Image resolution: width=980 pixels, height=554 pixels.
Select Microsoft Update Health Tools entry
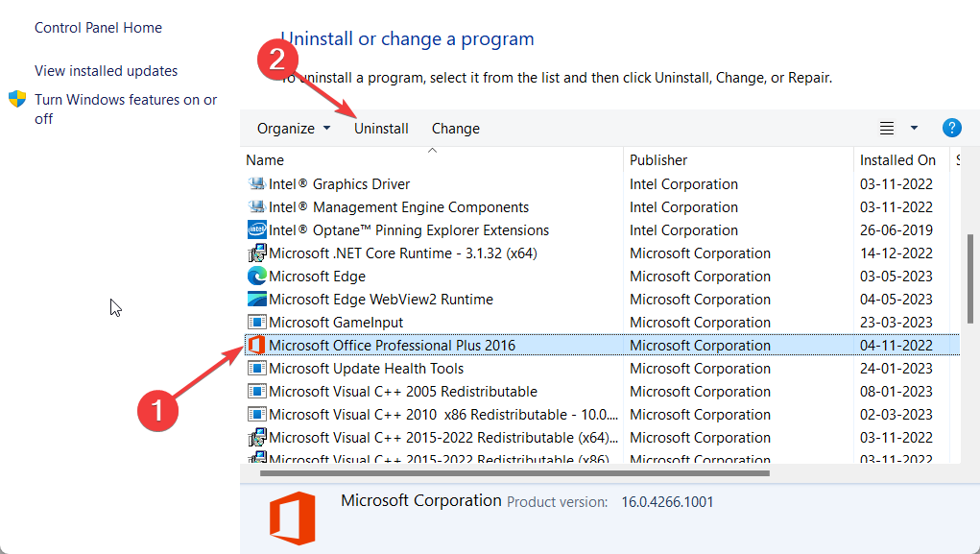pos(367,369)
